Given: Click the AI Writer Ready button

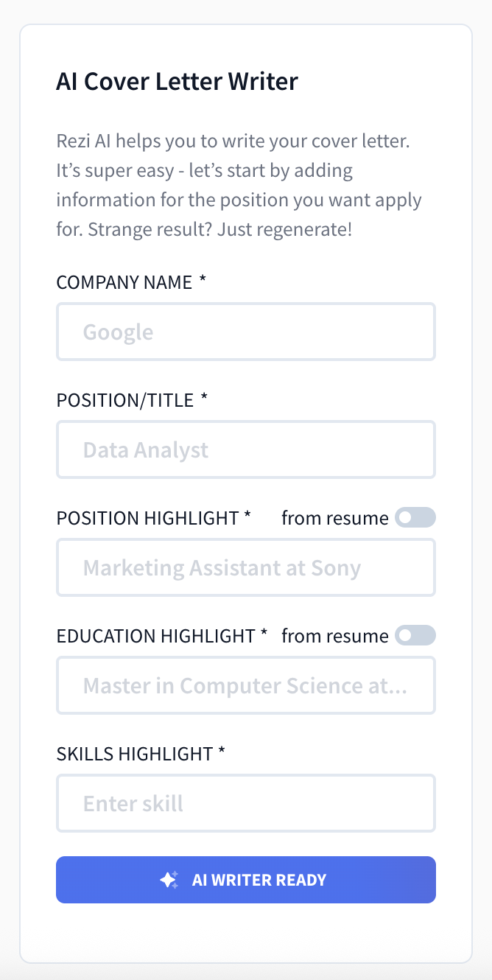Looking at the screenshot, I should (x=246, y=879).
